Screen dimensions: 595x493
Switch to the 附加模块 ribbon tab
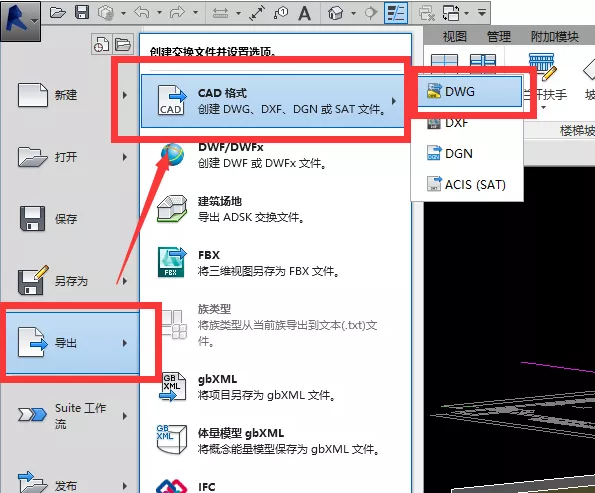(x=554, y=36)
